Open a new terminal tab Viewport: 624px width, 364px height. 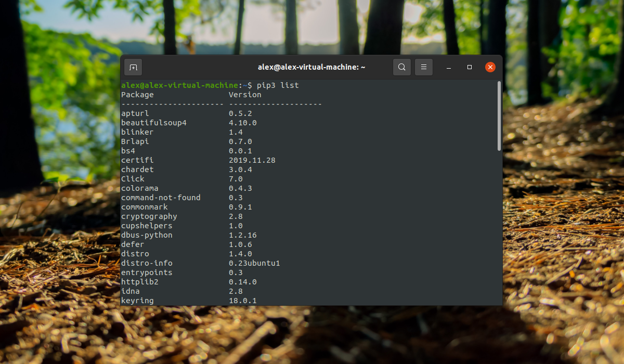[x=133, y=67]
